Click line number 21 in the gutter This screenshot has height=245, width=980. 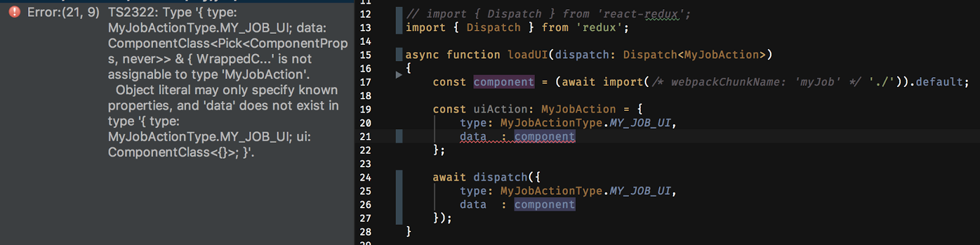click(x=365, y=137)
